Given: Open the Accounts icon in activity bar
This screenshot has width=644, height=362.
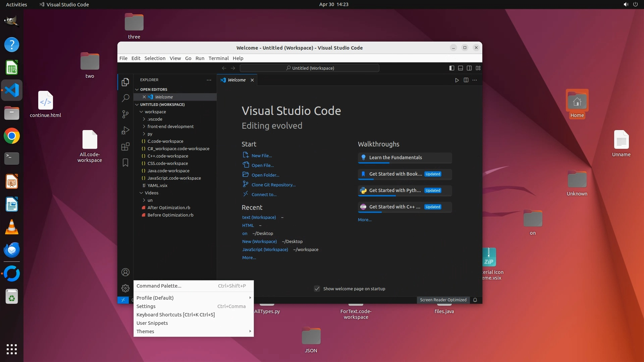Looking at the screenshot, I should 125,272.
